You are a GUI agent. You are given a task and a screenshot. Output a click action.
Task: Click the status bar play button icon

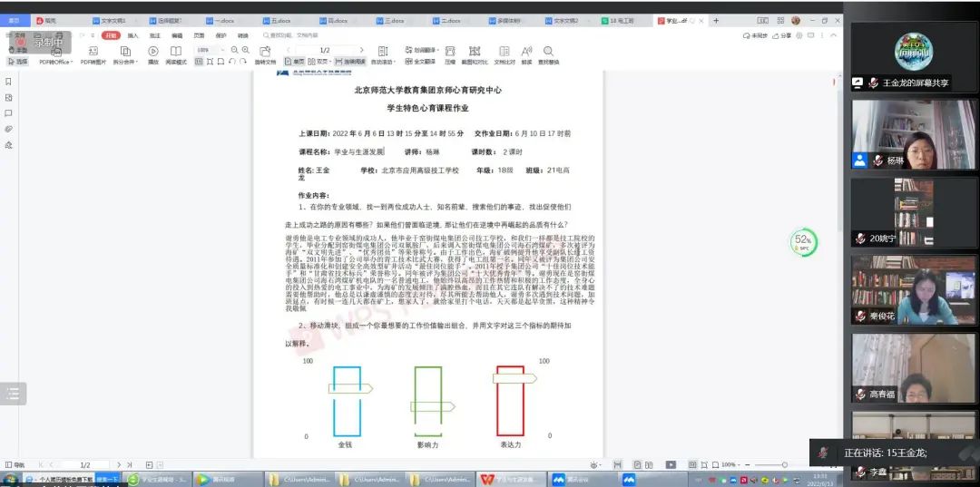671,464
